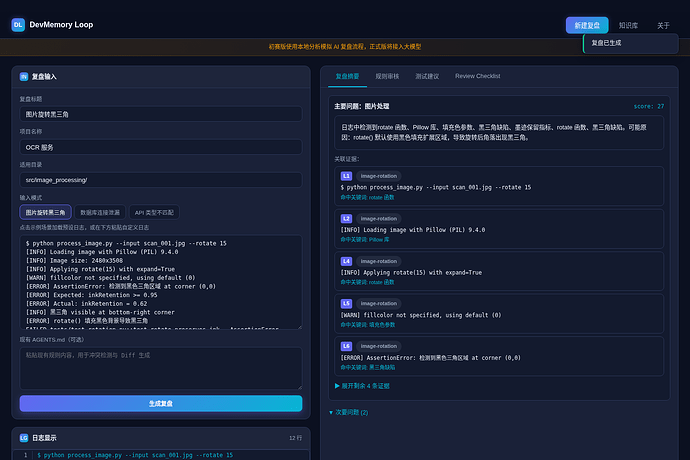Click the 项目名称 field containing OCR 服务
The width and height of the screenshot is (690, 460).
tap(161, 147)
